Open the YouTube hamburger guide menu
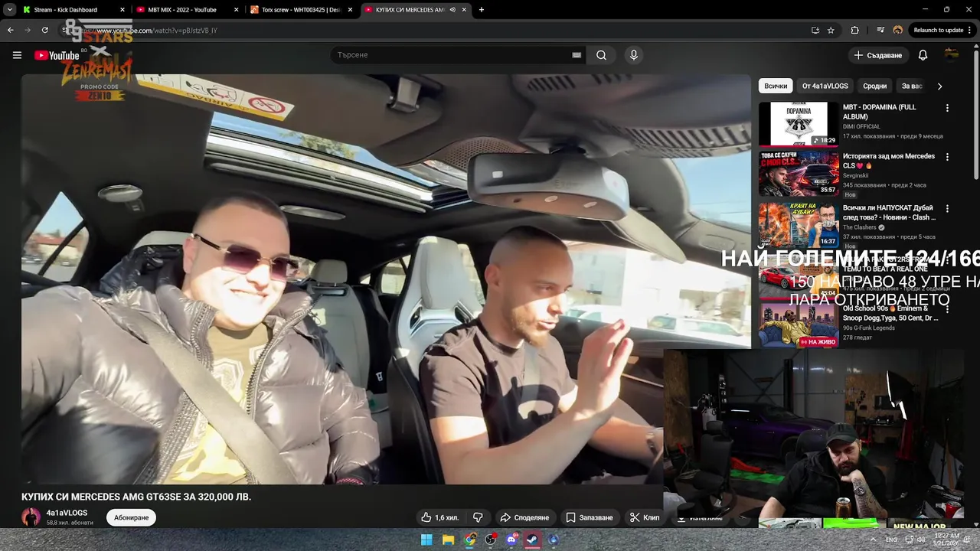The width and height of the screenshot is (980, 551). point(17,55)
